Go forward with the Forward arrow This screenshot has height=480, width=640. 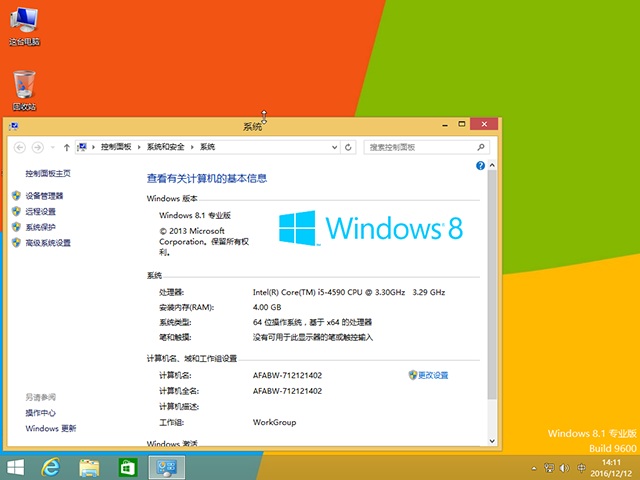(x=38, y=147)
